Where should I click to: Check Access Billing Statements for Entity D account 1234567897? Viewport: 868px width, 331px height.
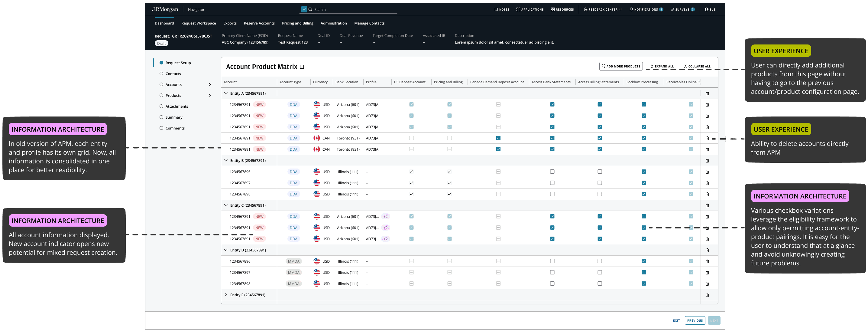click(599, 272)
